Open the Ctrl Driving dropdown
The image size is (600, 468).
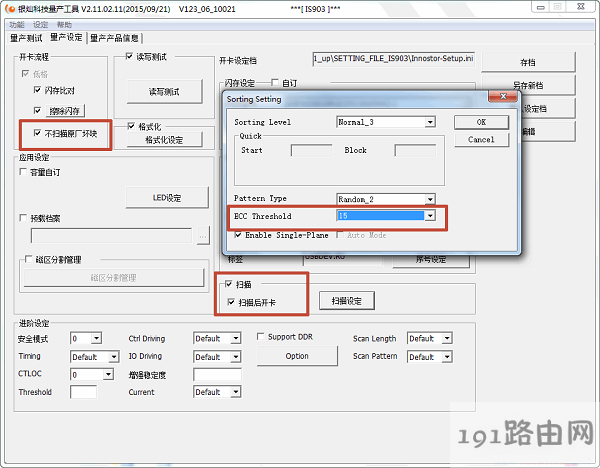click(236, 338)
